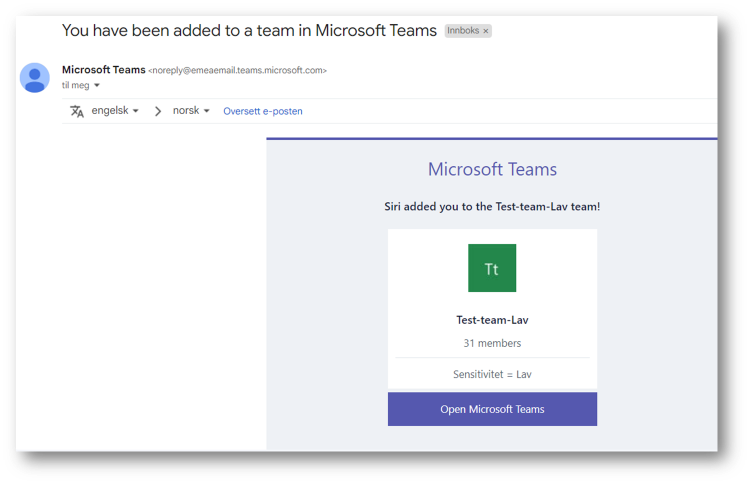Screen dimensions: 750x484
Task: Click the Innboks label tag
Action: (x=463, y=31)
